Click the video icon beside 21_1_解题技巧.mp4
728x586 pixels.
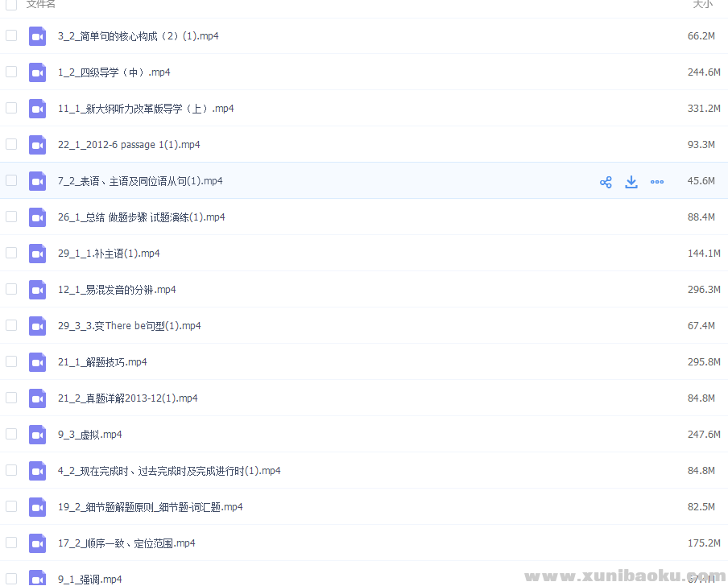click(x=37, y=362)
